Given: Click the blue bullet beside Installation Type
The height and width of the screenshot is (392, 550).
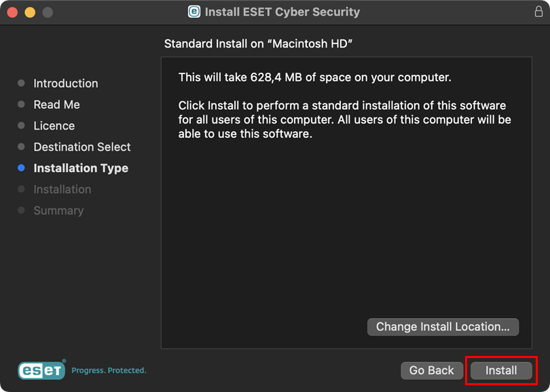Looking at the screenshot, I should [21, 168].
